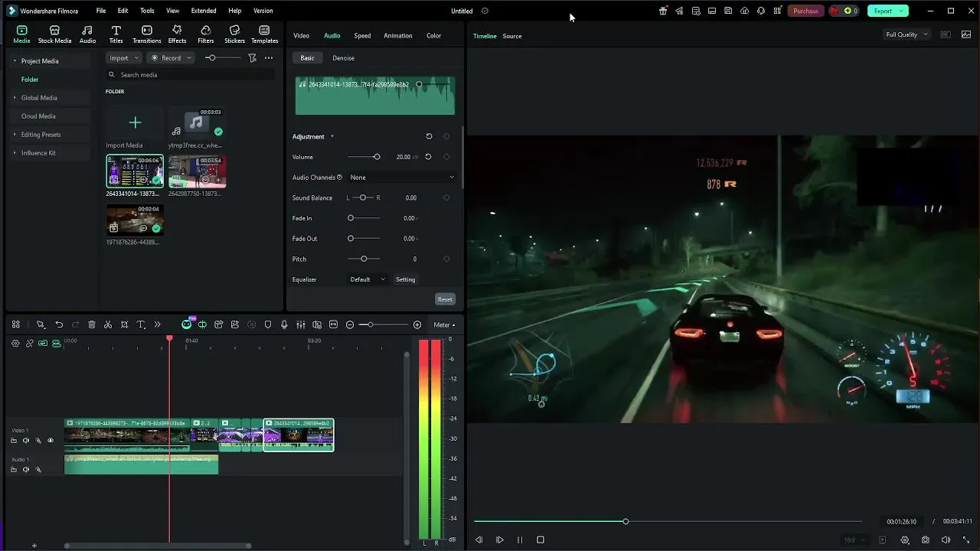Switch to the Color tab
980x551 pixels.
(x=433, y=35)
